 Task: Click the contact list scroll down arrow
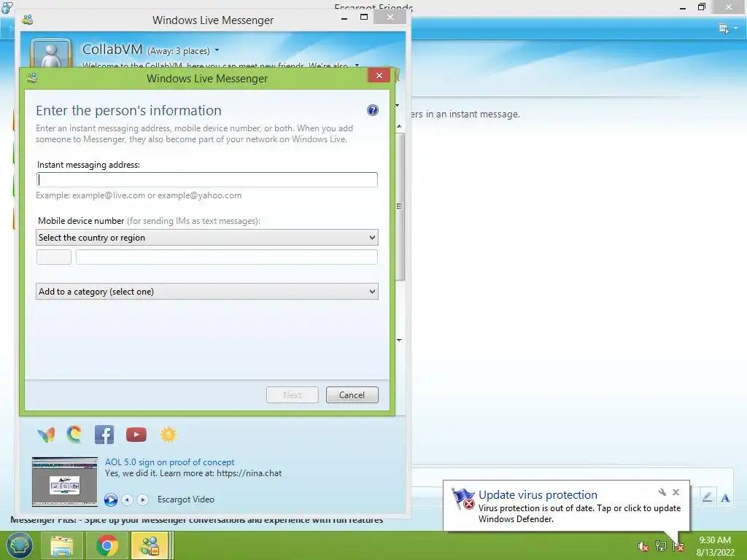(399, 340)
